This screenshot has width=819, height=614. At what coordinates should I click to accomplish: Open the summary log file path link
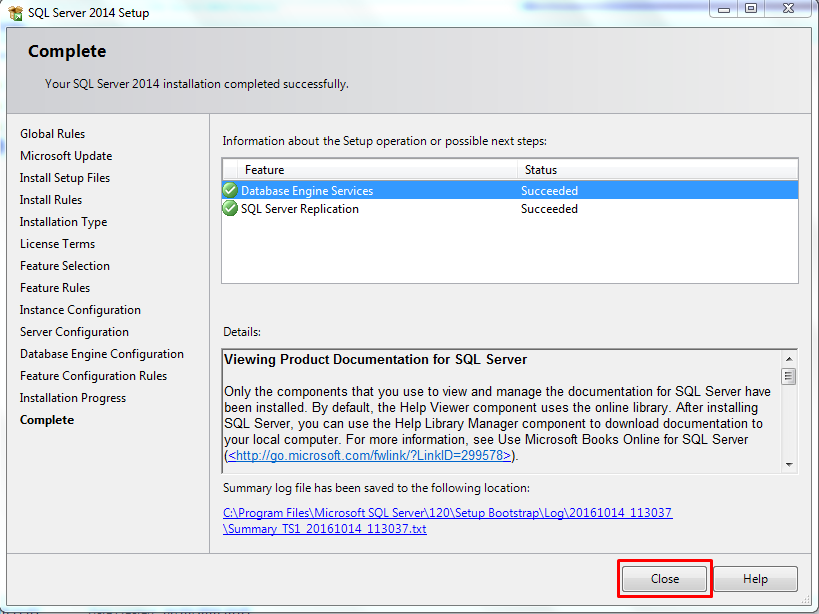click(x=448, y=521)
